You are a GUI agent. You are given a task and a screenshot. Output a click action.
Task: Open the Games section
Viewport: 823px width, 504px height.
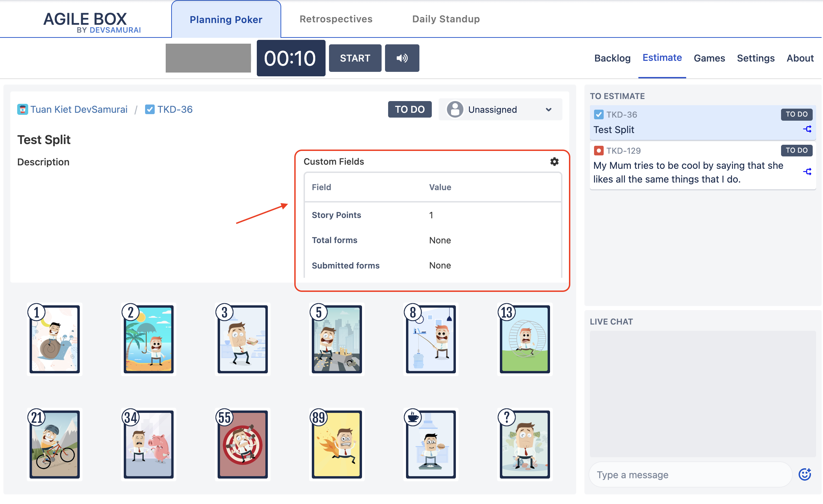(x=709, y=58)
